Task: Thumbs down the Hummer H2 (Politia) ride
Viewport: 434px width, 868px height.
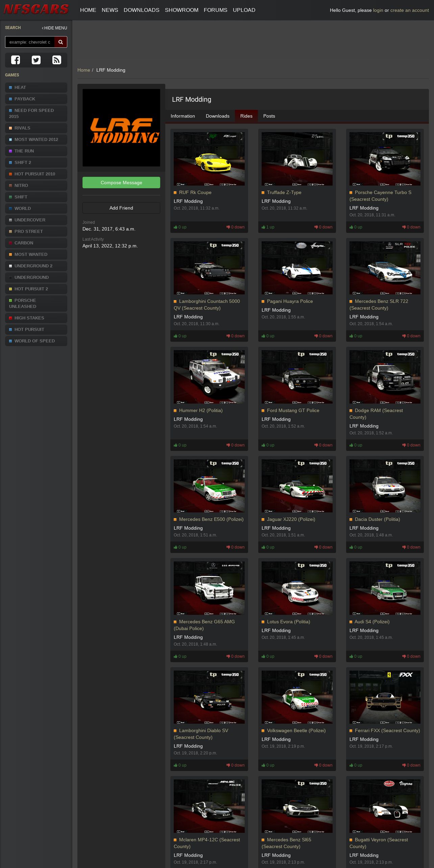Action: 236,445
